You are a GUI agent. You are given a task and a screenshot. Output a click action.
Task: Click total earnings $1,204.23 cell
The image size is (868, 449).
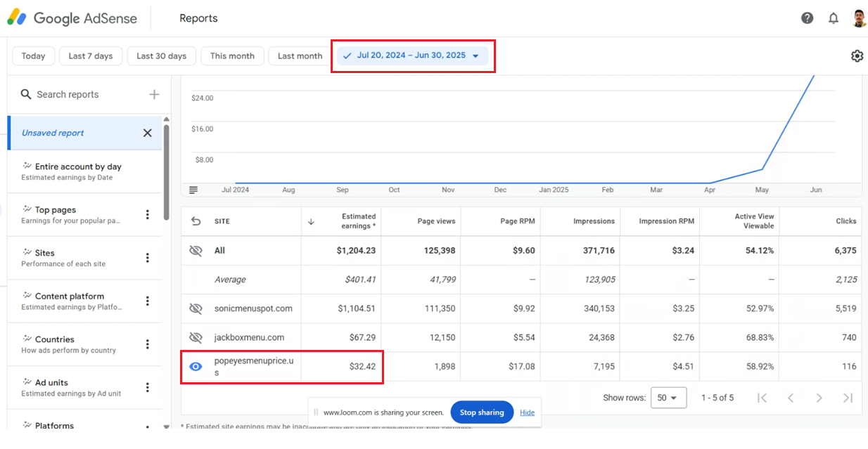(x=357, y=251)
